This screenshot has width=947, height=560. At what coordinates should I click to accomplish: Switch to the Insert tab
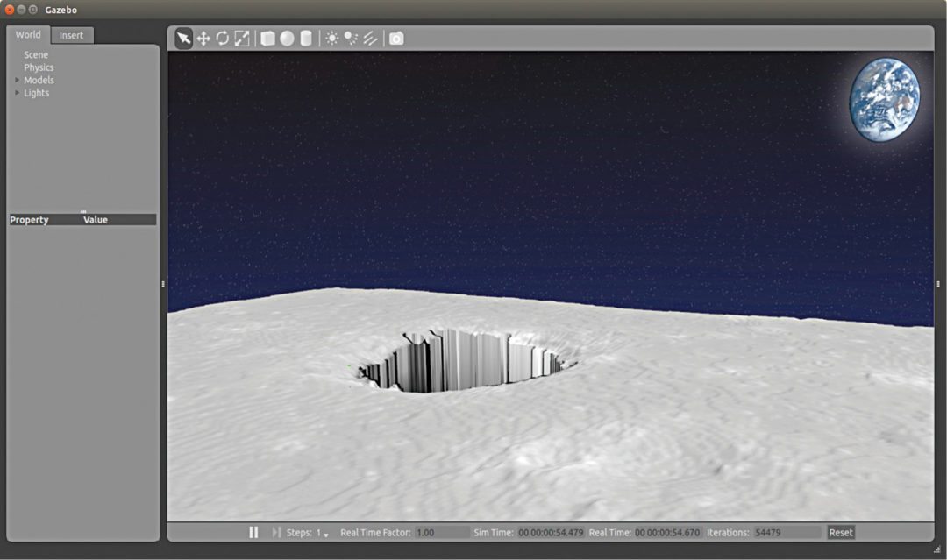(72, 35)
